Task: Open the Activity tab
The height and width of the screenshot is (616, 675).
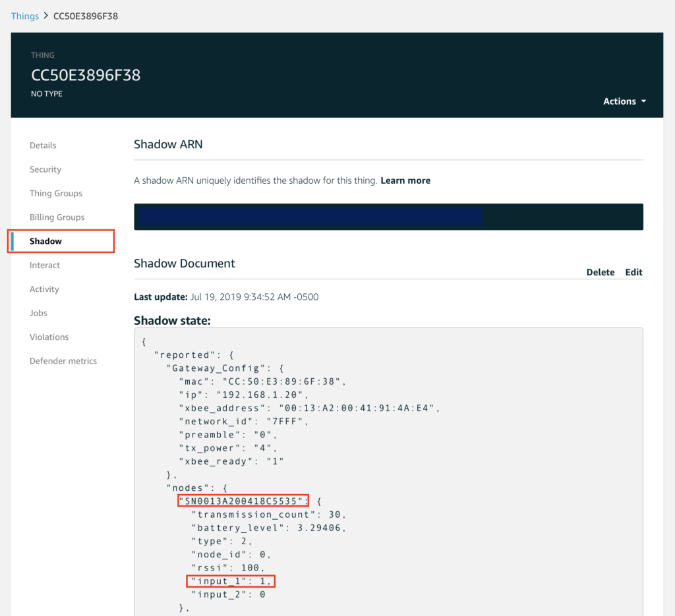Action: coord(44,289)
